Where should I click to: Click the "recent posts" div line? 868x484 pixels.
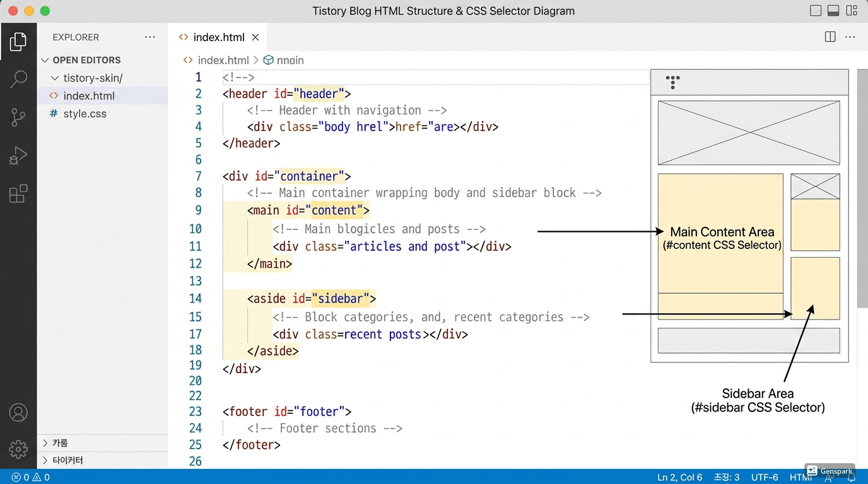tap(370, 334)
